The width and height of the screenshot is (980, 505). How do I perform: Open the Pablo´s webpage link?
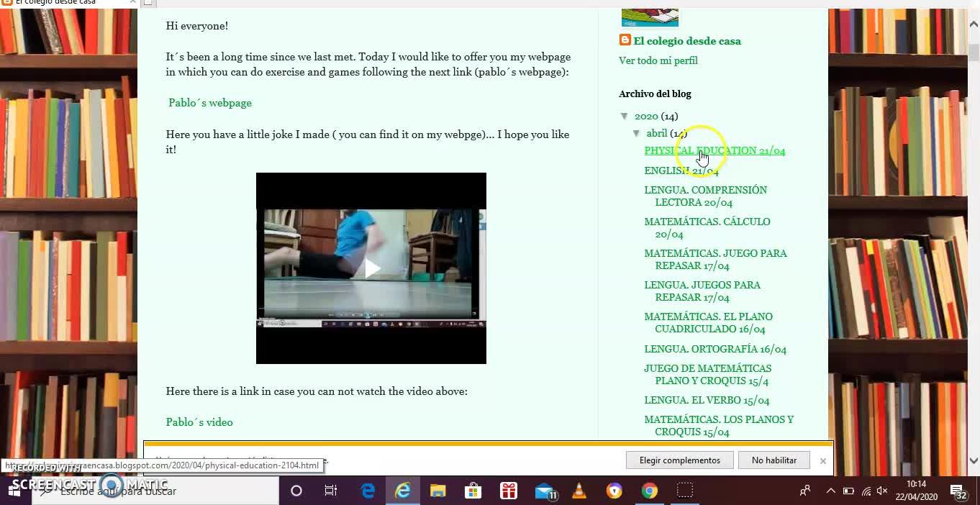(x=210, y=103)
